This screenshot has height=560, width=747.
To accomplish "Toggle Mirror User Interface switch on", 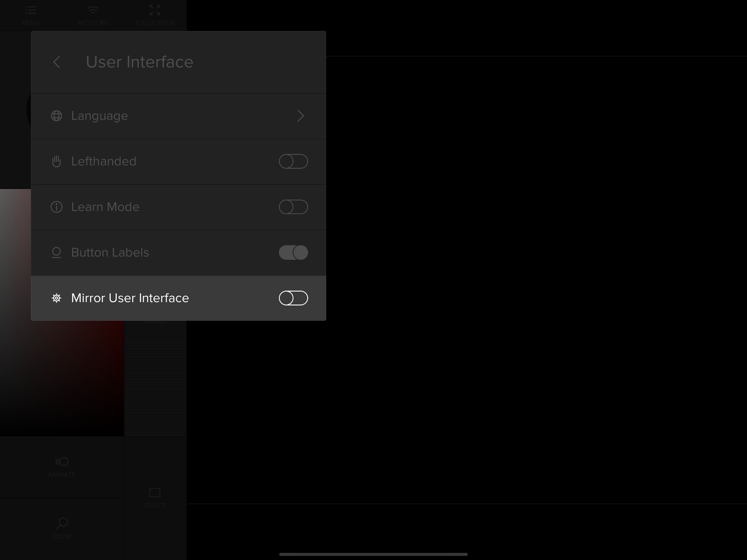I will click(x=293, y=298).
